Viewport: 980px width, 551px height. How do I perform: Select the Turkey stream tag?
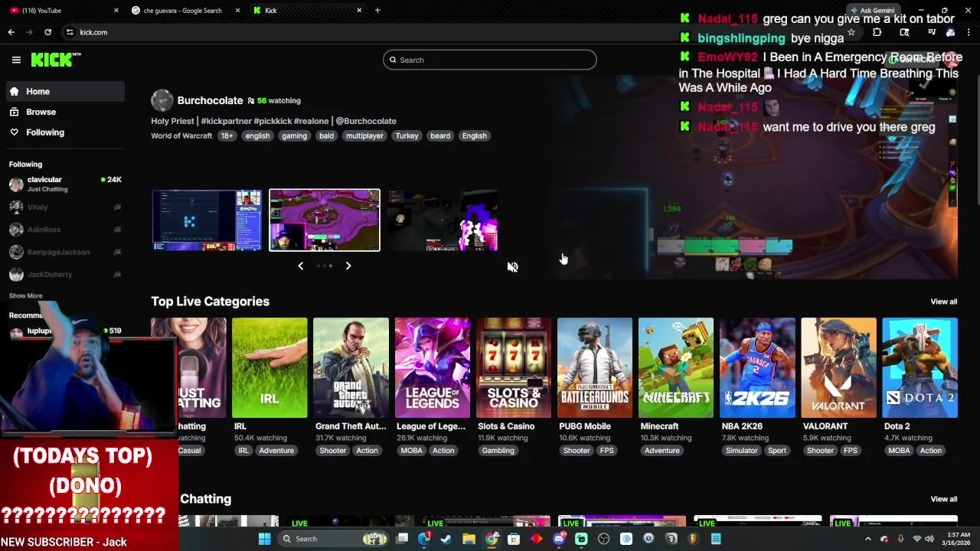pyautogui.click(x=407, y=135)
